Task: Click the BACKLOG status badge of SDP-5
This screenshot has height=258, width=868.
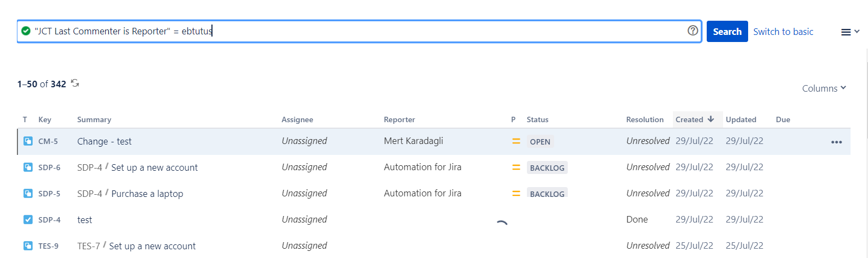Action: point(547,194)
